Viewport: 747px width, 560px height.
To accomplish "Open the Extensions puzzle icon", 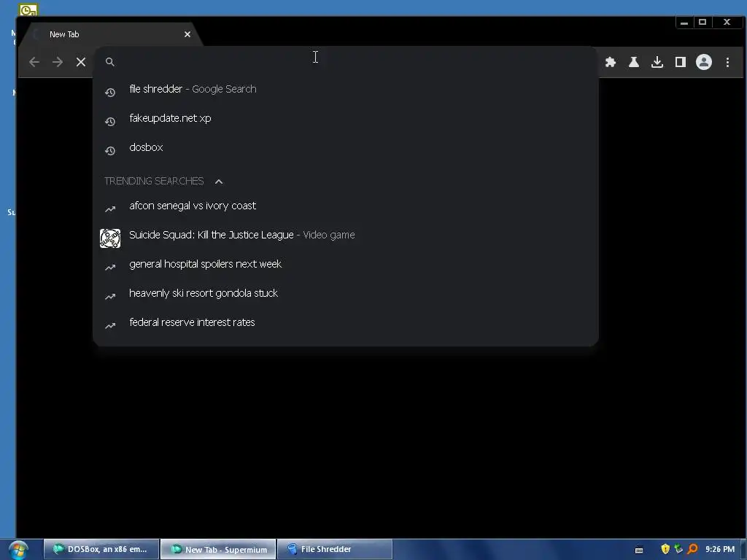I will click(611, 62).
